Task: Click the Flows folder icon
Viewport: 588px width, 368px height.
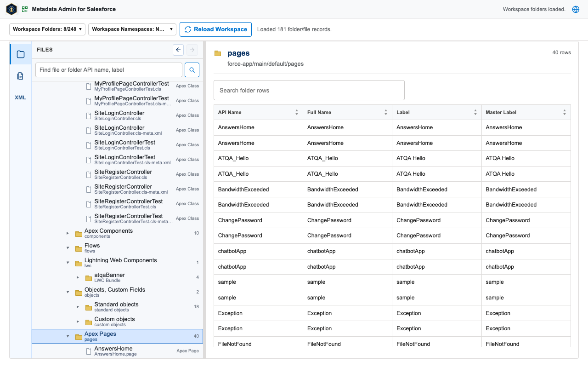Action: pos(79,248)
